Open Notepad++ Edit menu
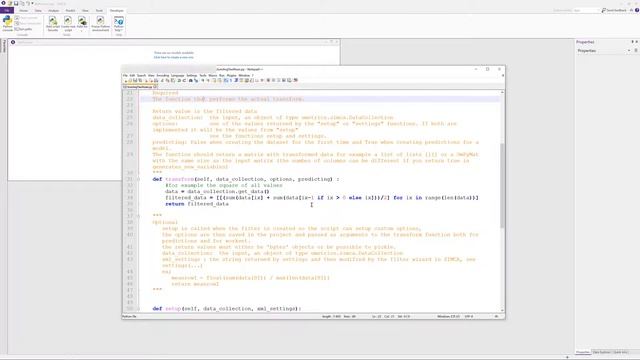Image resolution: width=640 pixels, height=360 pixels. [132, 76]
